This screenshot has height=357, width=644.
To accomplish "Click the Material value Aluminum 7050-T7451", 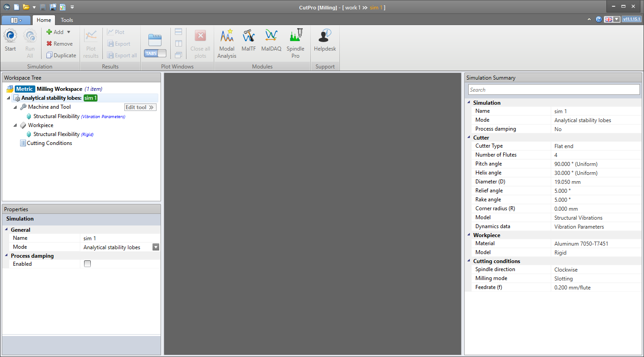I will pos(581,244).
